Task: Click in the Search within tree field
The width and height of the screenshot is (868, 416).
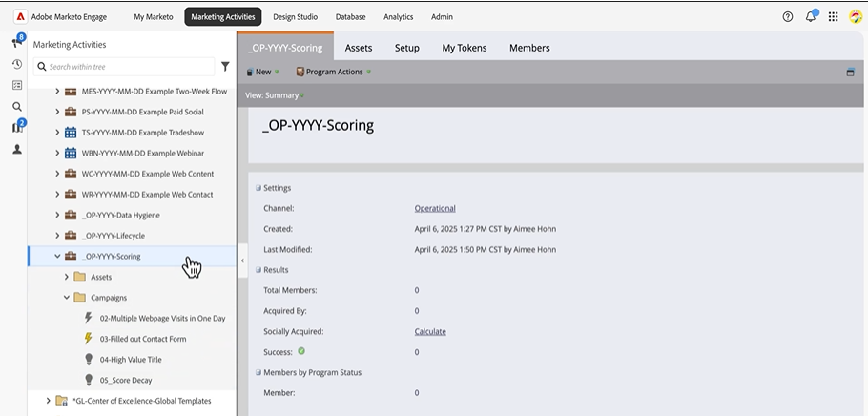Action: (x=125, y=67)
